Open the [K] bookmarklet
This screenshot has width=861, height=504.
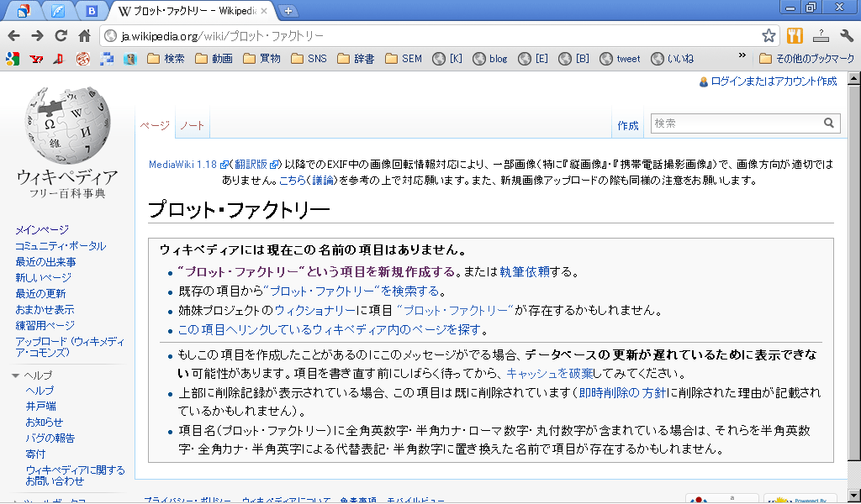click(447, 59)
